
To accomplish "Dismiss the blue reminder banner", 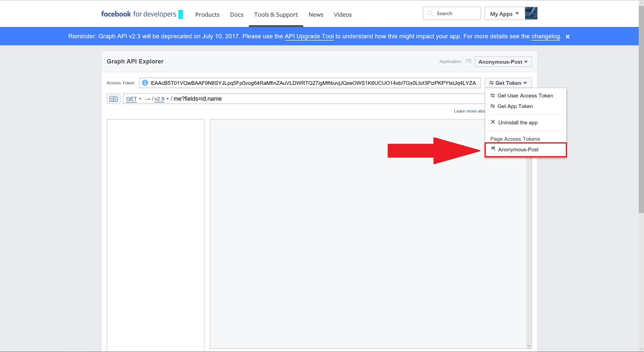I will click(x=568, y=37).
